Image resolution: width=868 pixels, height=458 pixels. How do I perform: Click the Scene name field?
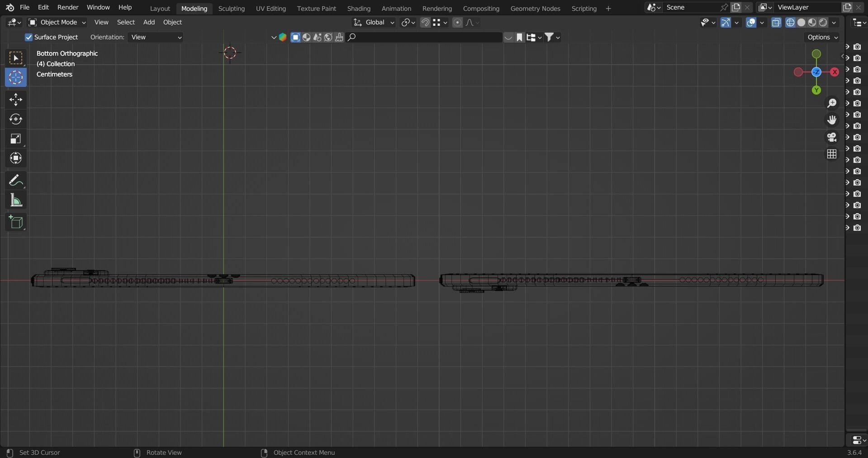691,8
